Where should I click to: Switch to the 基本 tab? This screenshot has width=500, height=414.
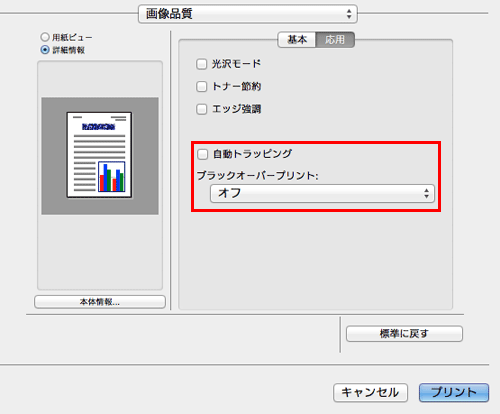pos(297,40)
